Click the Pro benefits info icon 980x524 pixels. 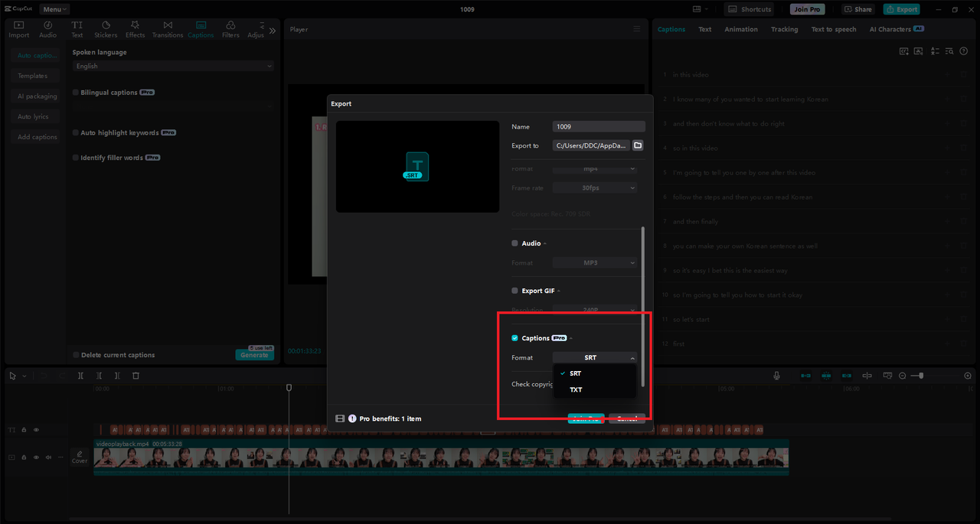tap(352, 418)
